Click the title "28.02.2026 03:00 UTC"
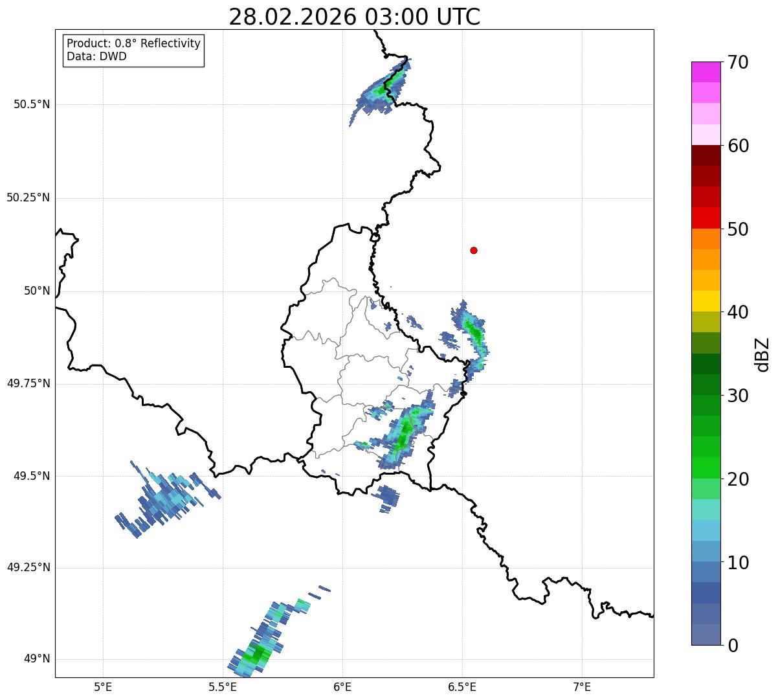Screen dimensions: 778x700 [355, 17]
